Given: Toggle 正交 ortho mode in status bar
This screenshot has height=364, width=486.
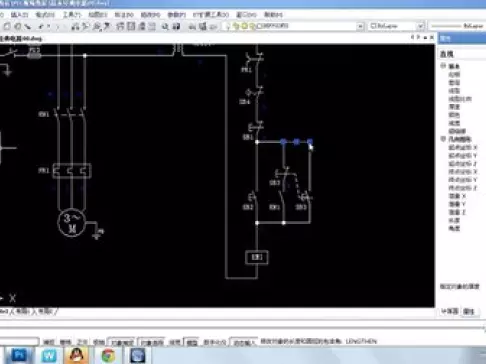Looking at the screenshot, I should click(x=82, y=342).
